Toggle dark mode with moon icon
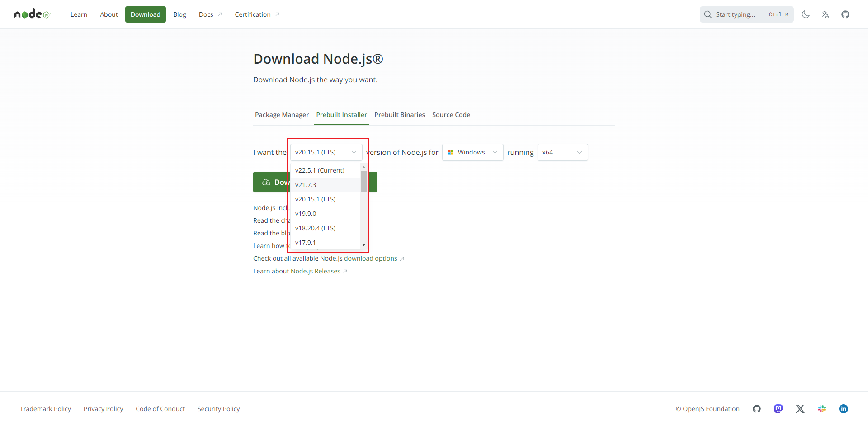868x426 pixels. click(x=806, y=14)
